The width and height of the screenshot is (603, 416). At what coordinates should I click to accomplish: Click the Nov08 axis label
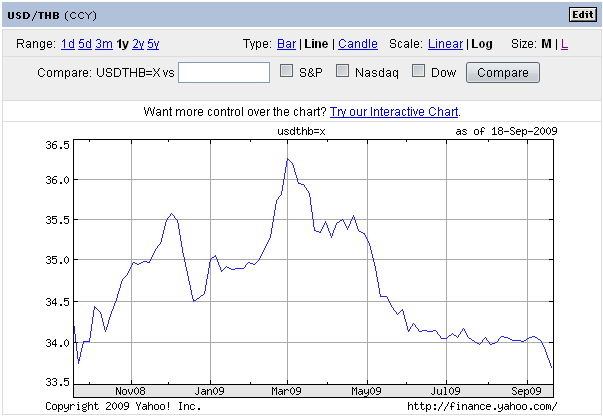[x=130, y=391]
